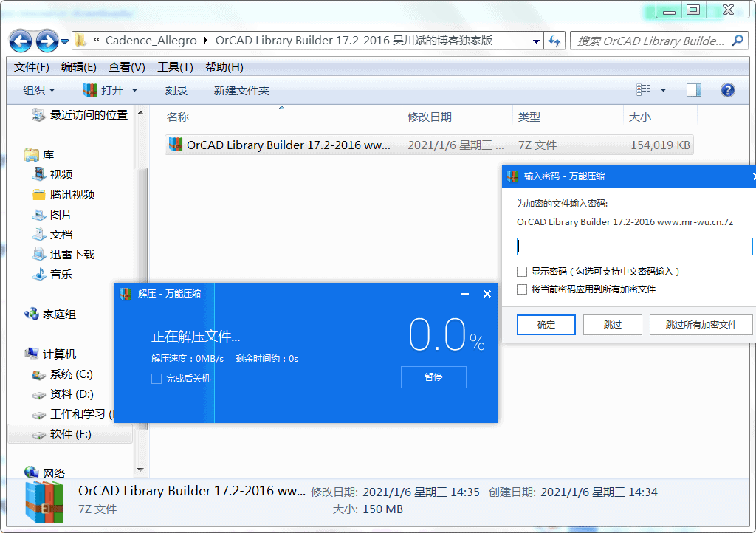756x533 pixels.
Task: Click the 暂停 button in the extraction window
Action: [433, 376]
